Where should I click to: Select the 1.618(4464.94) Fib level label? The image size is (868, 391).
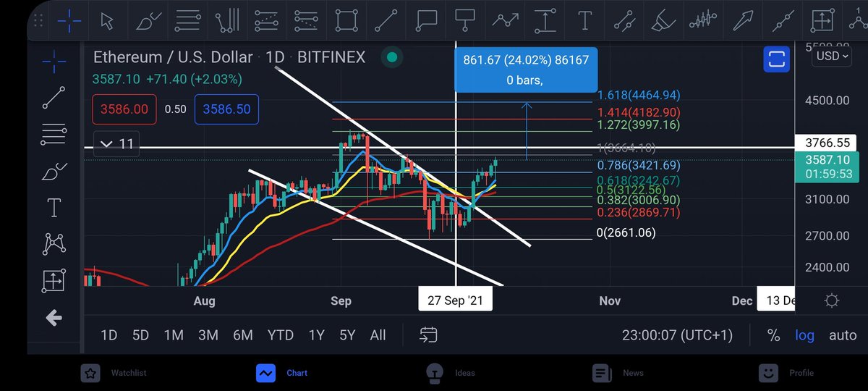point(639,95)
